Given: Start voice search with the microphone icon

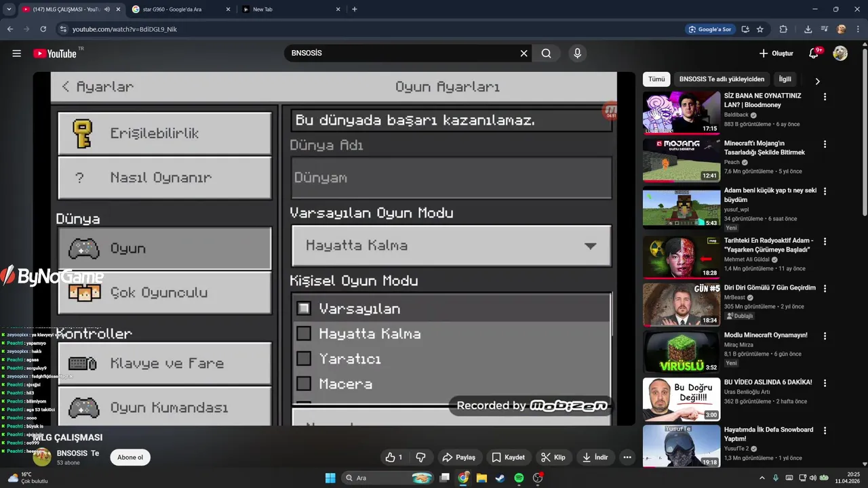Looking at the screenshot, I should [x=577, y=54].
